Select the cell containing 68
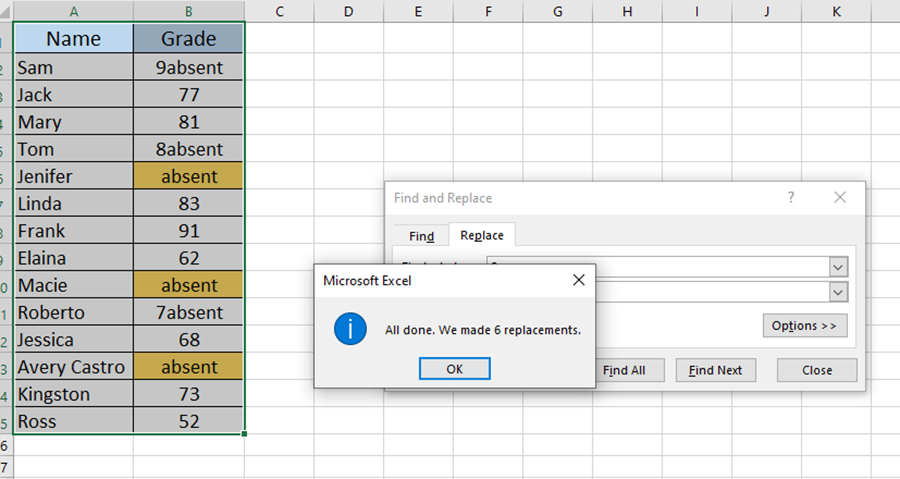The height and width of the screenshot is (479, 900). pyautogui.click(x=189, y=340)
